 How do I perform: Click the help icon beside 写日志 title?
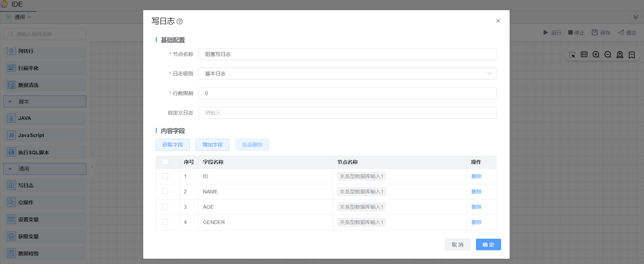179,22
